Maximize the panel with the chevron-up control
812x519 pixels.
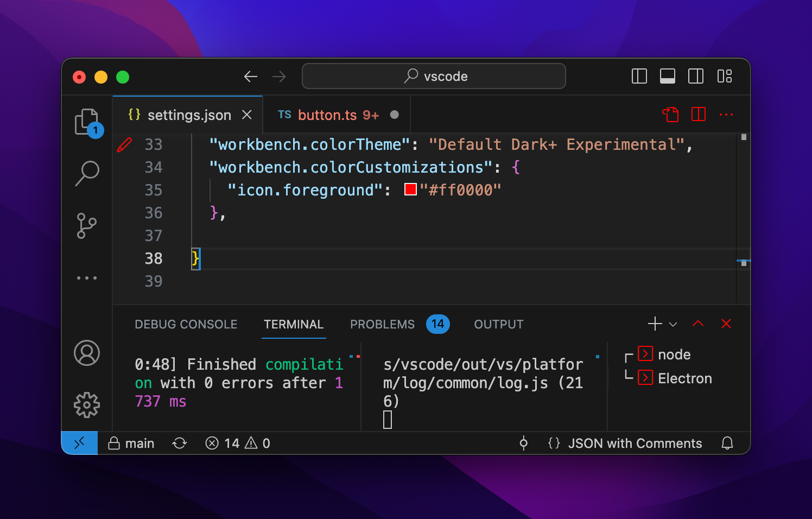[698, 324]
